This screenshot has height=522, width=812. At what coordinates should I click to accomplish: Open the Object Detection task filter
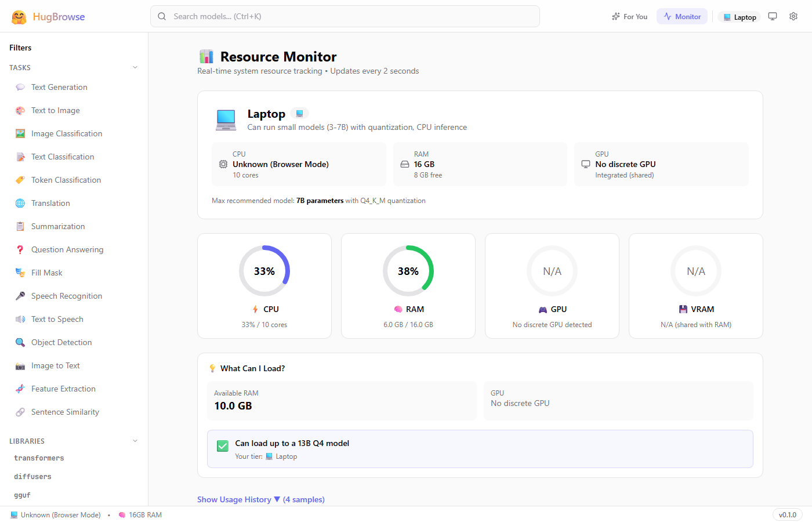(x=61, y=342)
